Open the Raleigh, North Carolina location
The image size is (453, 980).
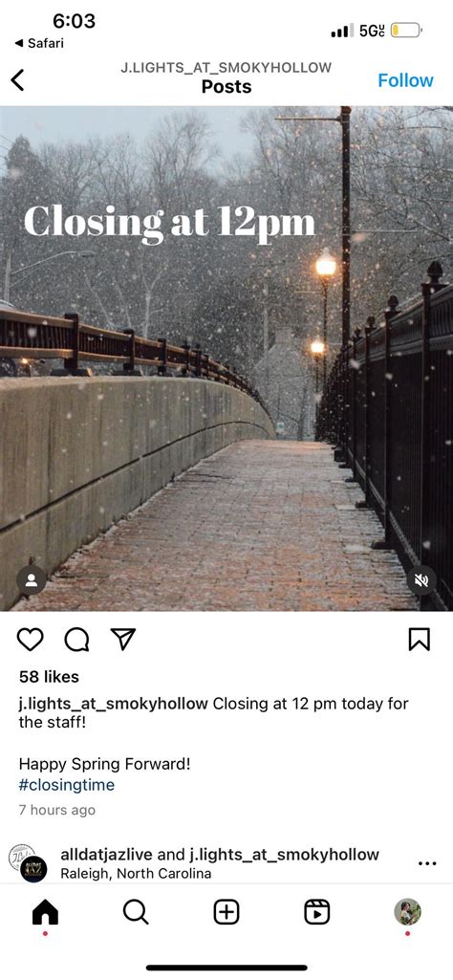click(136, 873)
